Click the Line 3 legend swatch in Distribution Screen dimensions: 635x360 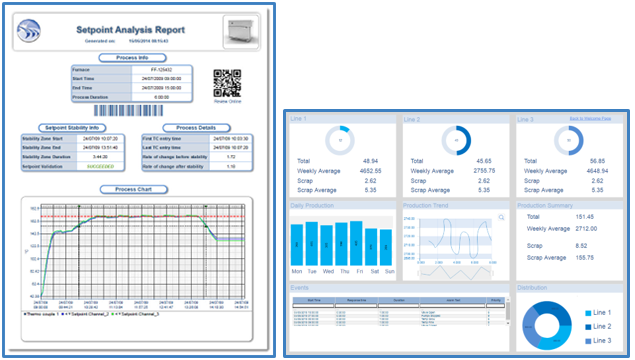tap(588, 341)
